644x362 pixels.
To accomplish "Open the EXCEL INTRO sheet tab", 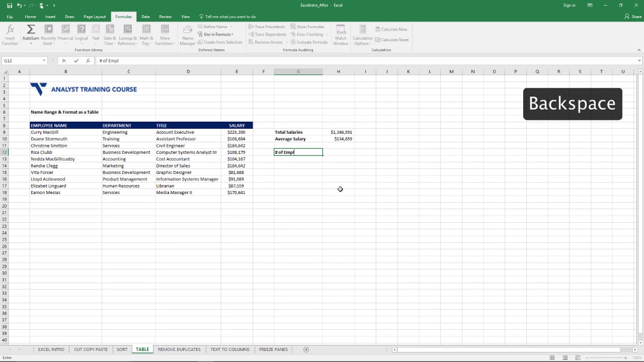I will coord(51,349).
